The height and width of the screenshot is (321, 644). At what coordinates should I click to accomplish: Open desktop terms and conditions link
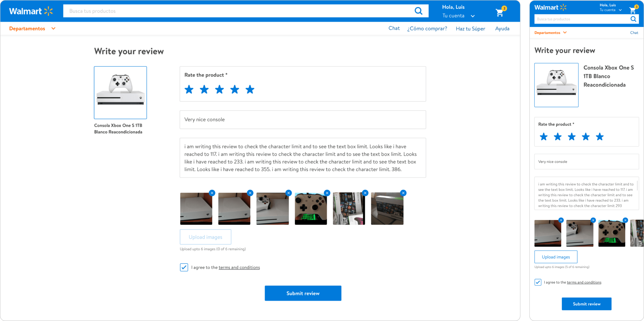(x=239, y=267)
